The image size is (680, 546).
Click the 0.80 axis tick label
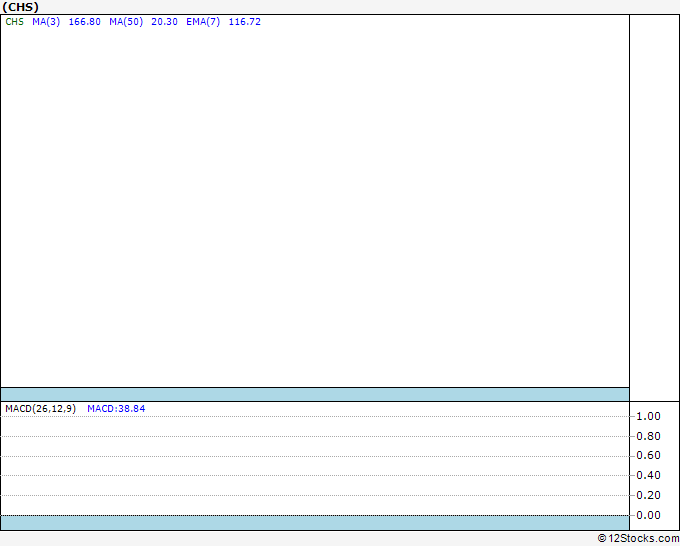648,436
